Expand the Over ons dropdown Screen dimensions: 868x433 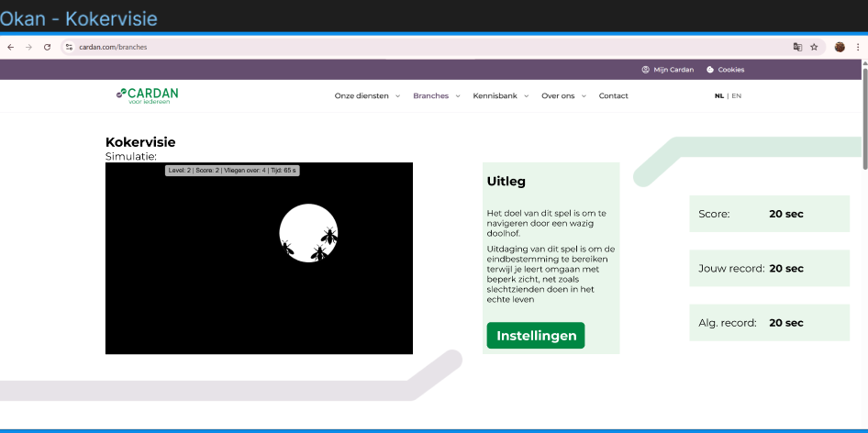pyautogui.click(x=563, y=95)
